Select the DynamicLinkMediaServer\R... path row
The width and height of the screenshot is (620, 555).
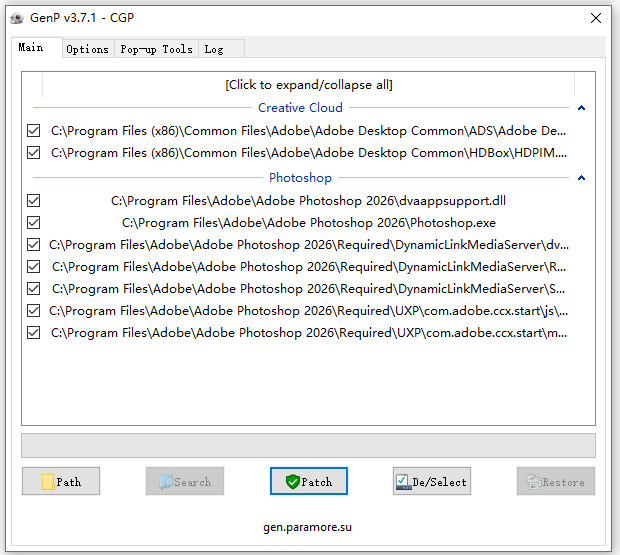point(309,267)
